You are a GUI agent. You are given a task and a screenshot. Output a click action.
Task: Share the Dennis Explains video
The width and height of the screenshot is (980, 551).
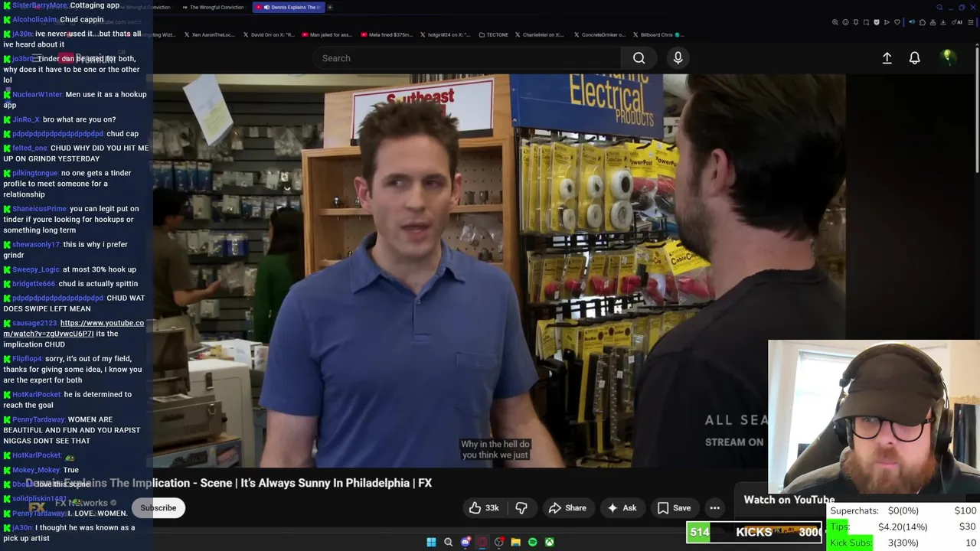(x=567, y=508)
